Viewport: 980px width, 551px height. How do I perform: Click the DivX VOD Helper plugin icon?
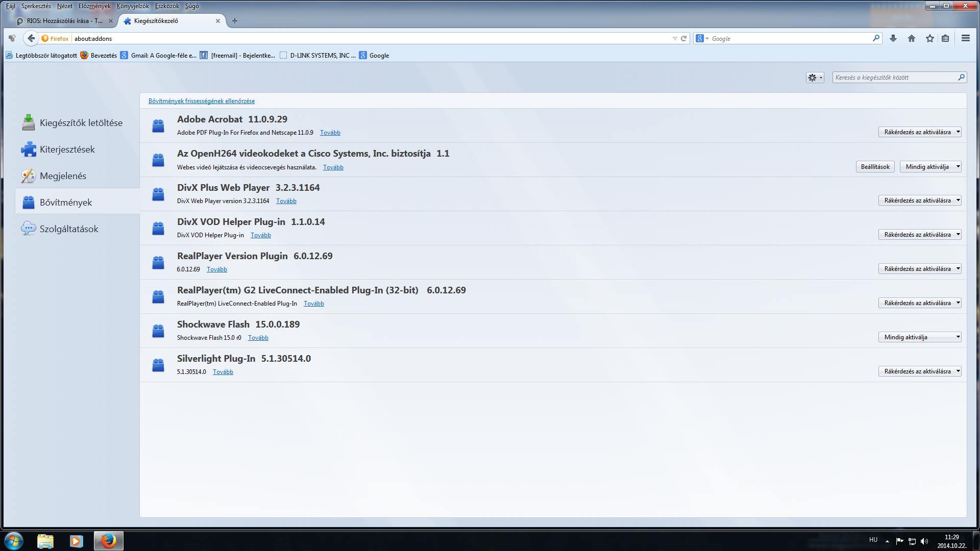pos(158,228)
